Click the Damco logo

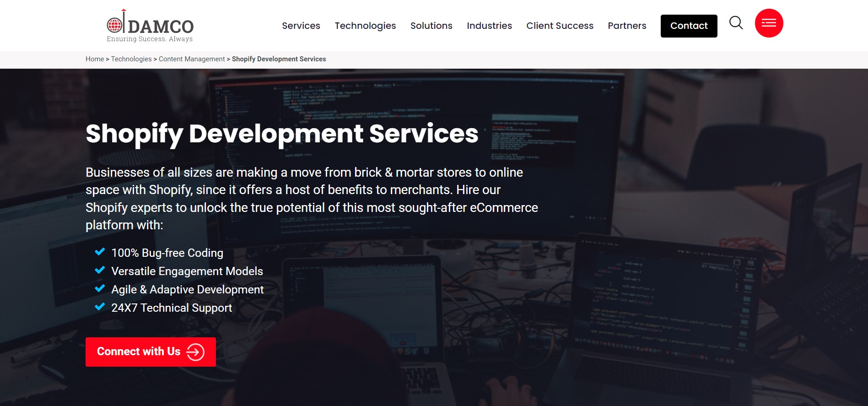(x=150, y=26)
